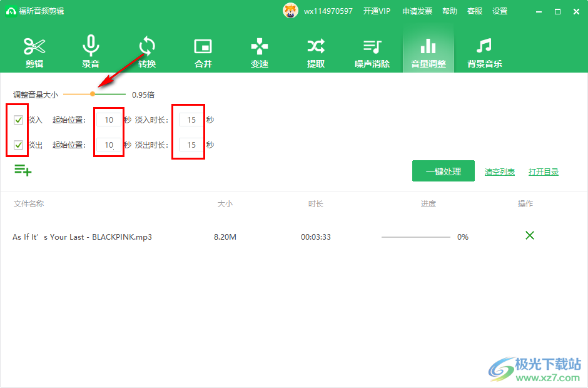Open the 帮助 help menu
588x388 pixels.
point(450,11)
